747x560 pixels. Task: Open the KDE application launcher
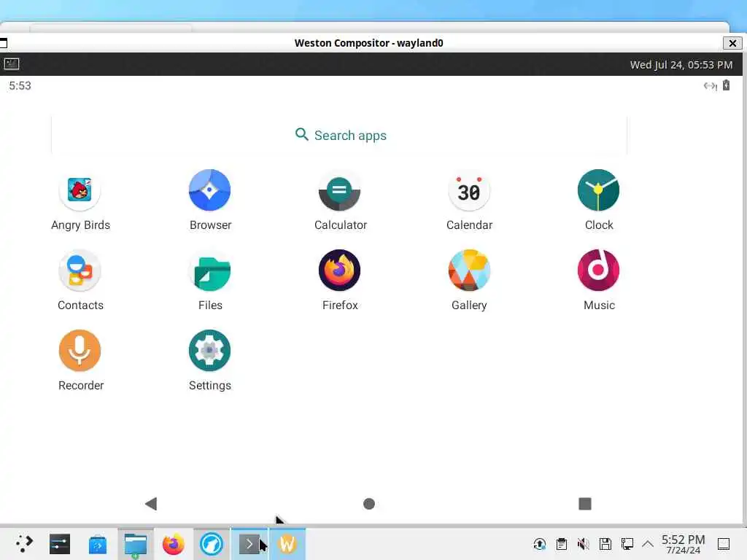(24, 544)
